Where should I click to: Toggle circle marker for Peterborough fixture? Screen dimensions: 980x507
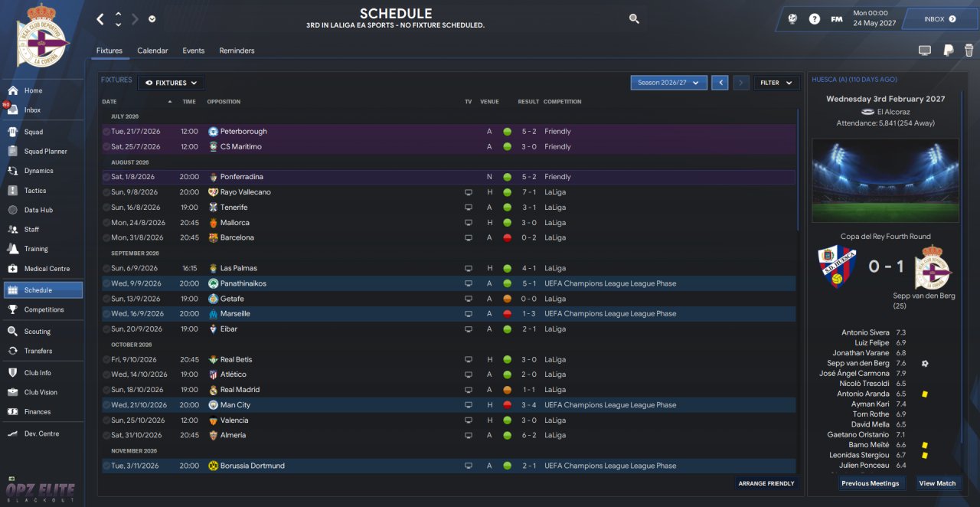click(x=106, y=132)
